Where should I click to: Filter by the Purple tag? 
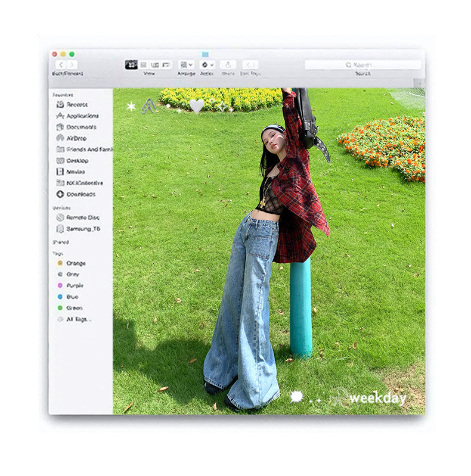click(75, 285)
